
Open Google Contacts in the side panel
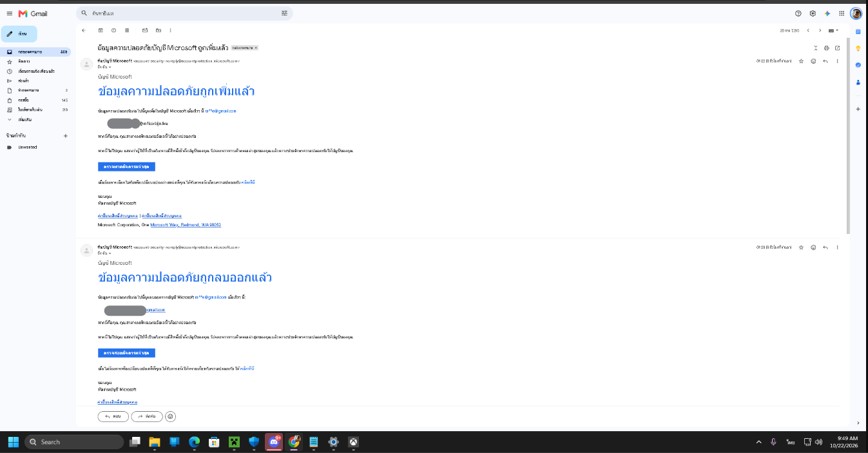pos(858,82)
